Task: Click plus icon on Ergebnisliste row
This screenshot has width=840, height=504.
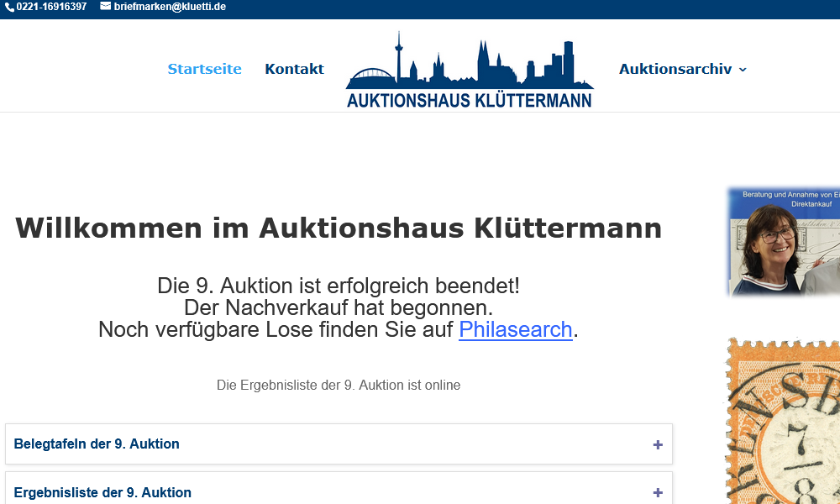Action: pyautogui.click(x=658, y=493)
